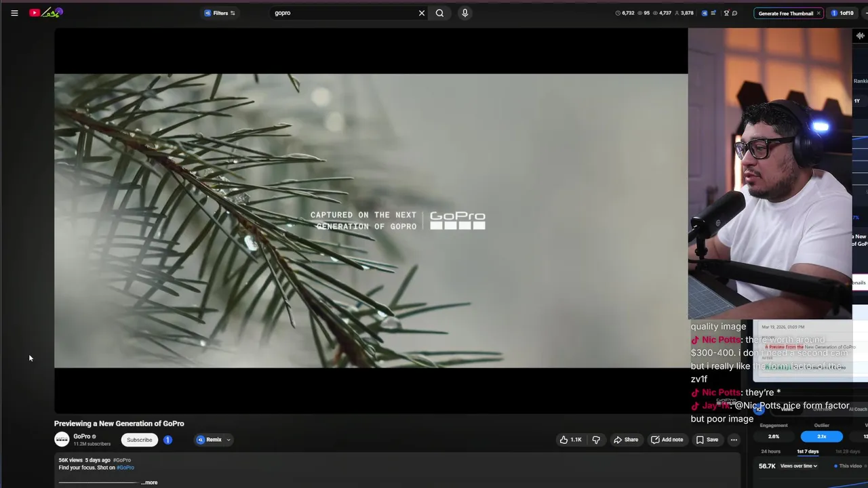Switch to the 1st 7 days tab
Viewport: 868px width, 488px height.
[808, 451]
